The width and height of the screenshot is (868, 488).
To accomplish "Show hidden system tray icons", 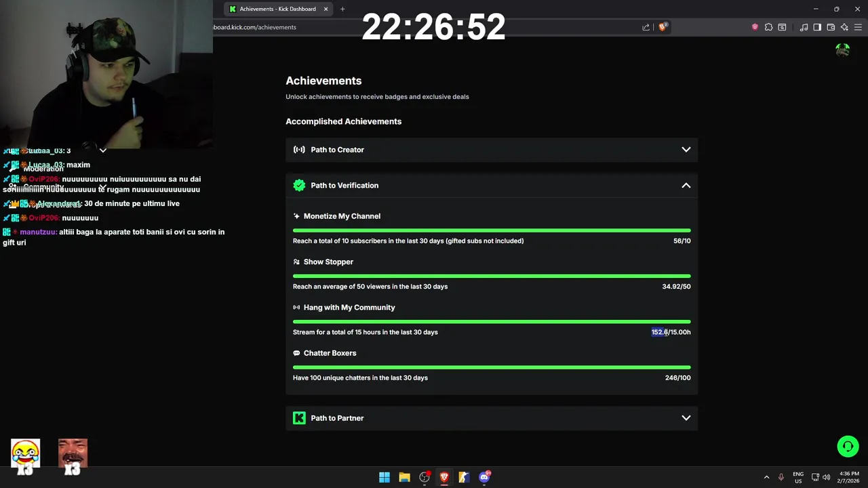I will point(766,477).
